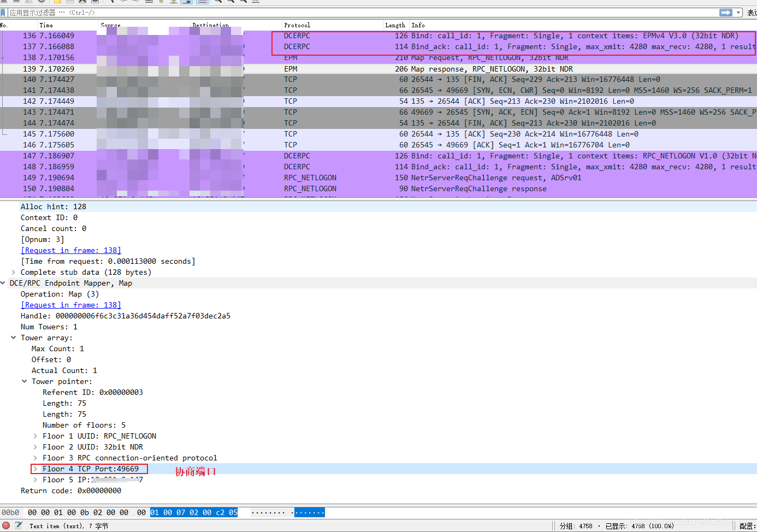Select the 'Context ID: 0' field
The image size is (757, 532).
[49, 217]
